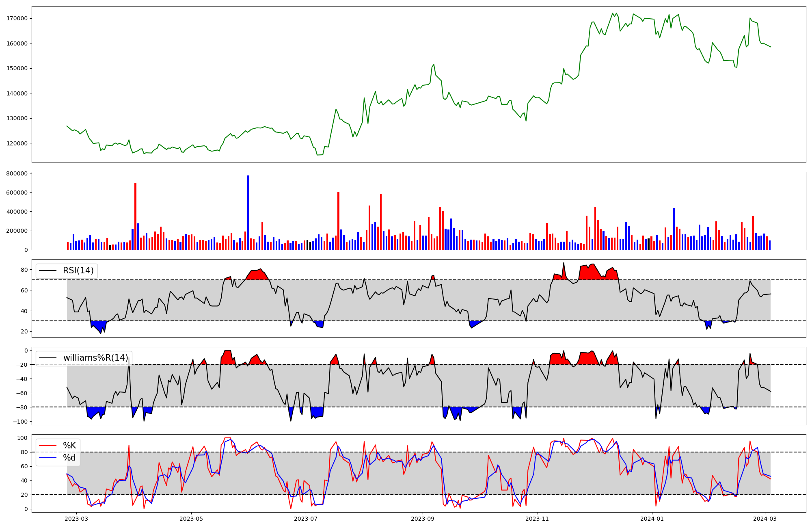The height and width of the screenshot is (528, 812).
Task: Click the 170000 price axis tick label
Action: point(17,18)
